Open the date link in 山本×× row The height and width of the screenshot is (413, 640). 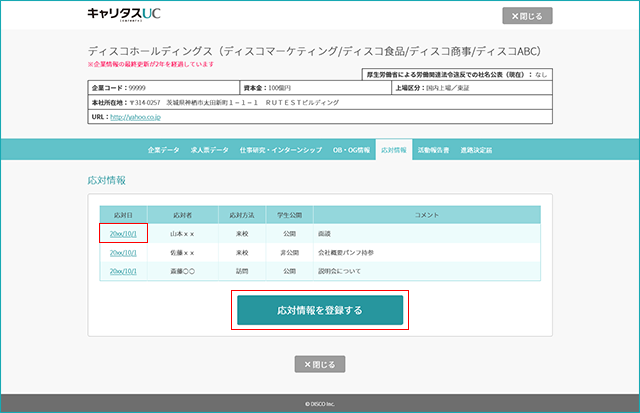pyautogui.click(x=123, y=234)
